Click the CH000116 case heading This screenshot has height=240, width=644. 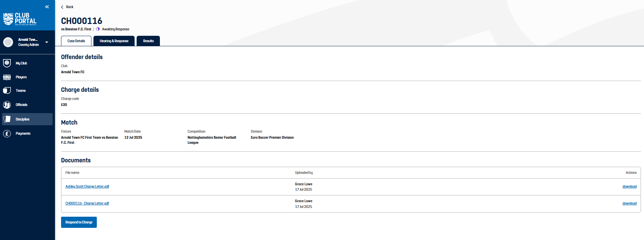[82, 21]
